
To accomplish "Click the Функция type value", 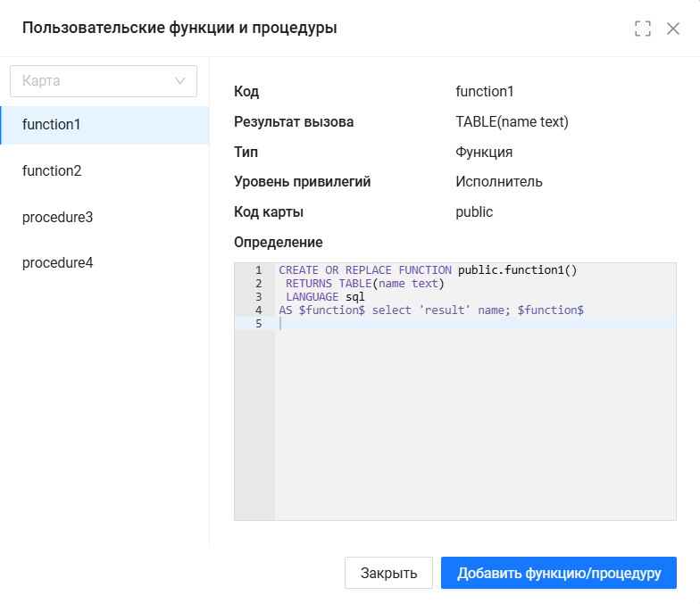I will pos(484,152).
